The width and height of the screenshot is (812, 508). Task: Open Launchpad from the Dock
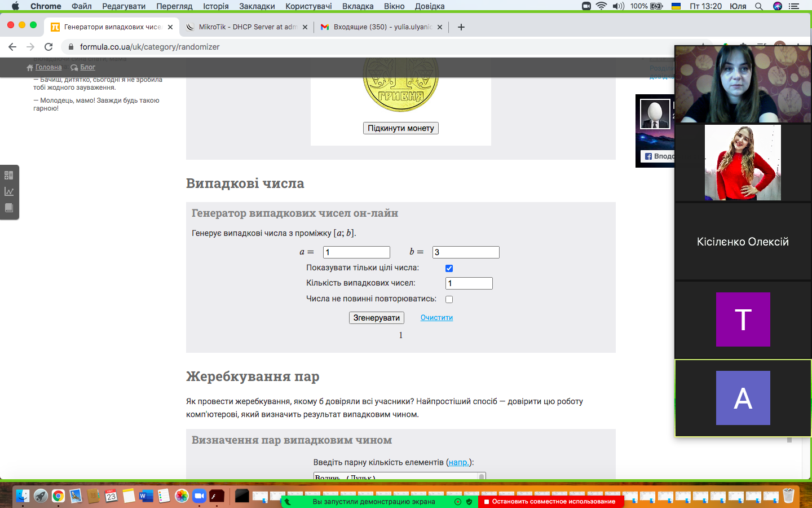click(x=41, y=496)
